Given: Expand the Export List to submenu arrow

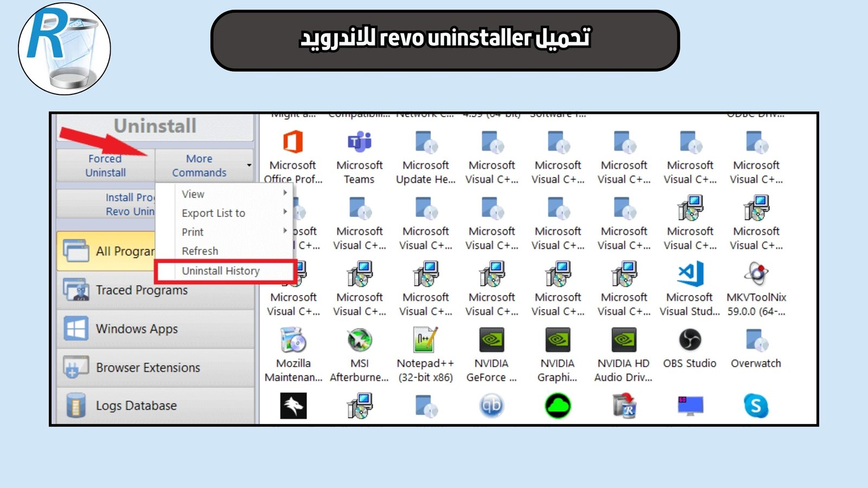Looking at the screenshot, I should [x=285, y=212].
